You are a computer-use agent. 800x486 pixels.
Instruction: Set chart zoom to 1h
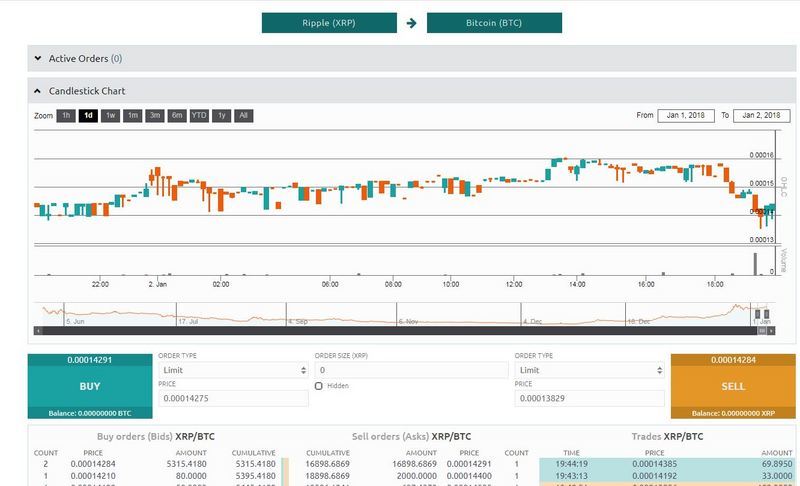click(66, 116)
